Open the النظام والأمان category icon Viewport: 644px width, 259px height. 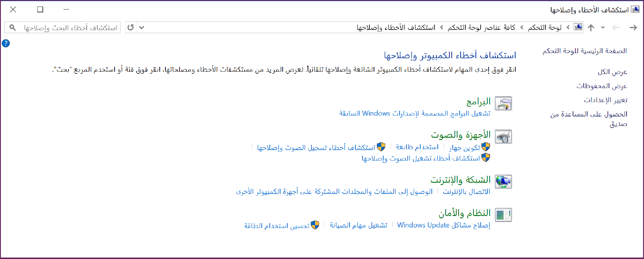click(x=503, y=215)
